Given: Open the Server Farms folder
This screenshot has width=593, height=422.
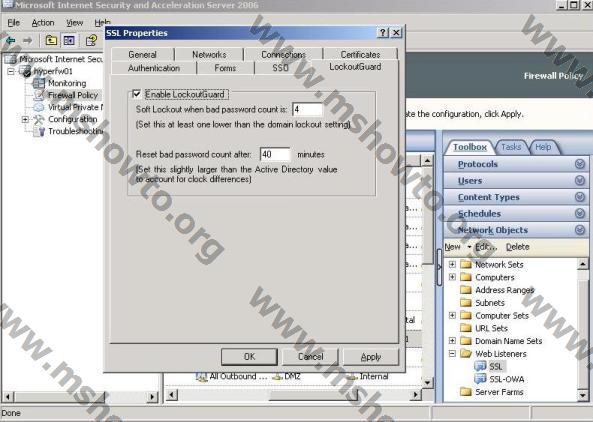Looking at the screenshot, I should 492,392.
